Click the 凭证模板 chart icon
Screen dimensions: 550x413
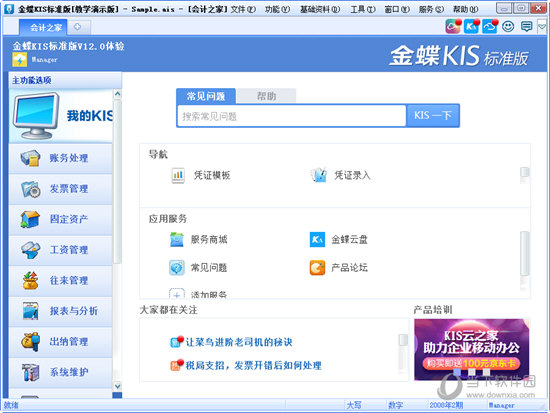click(178, 175)
